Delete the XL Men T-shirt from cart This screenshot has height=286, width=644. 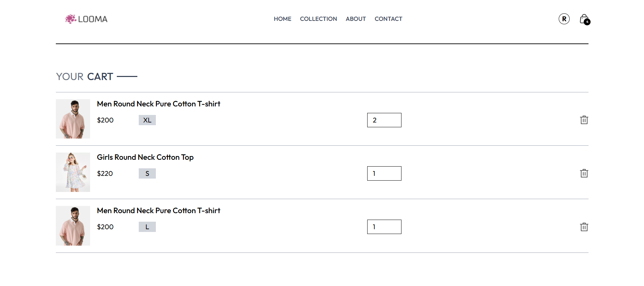tap(584, 120)
